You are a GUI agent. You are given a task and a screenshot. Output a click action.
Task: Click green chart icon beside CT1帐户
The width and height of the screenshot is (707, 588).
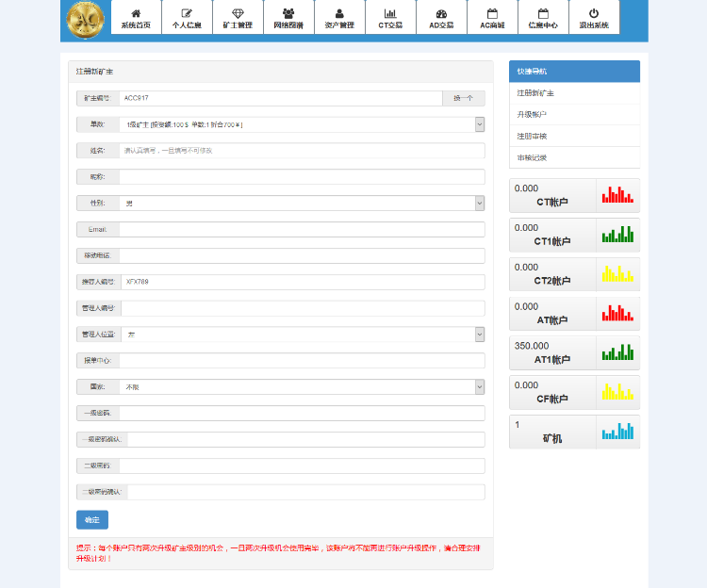click(617, 235)
